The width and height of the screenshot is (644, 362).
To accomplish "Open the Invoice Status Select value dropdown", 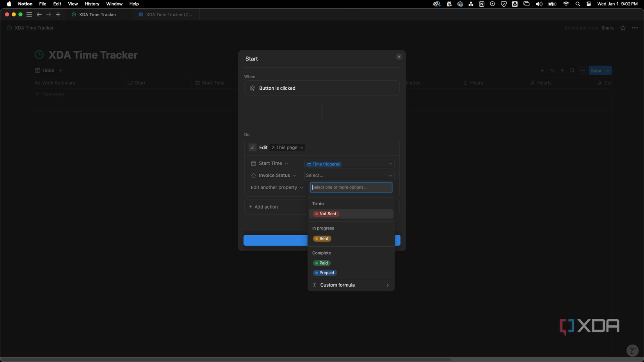I will [349, 176].
